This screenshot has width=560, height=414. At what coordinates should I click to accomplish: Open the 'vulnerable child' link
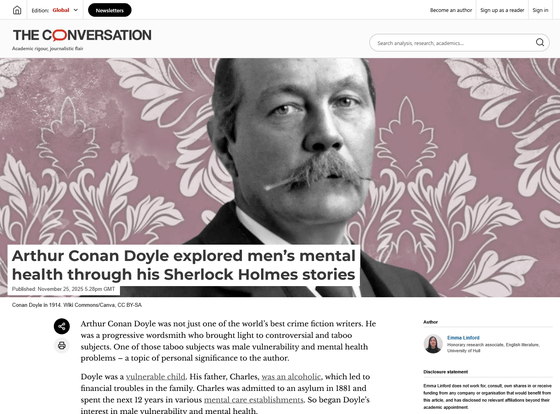(155, 376)
